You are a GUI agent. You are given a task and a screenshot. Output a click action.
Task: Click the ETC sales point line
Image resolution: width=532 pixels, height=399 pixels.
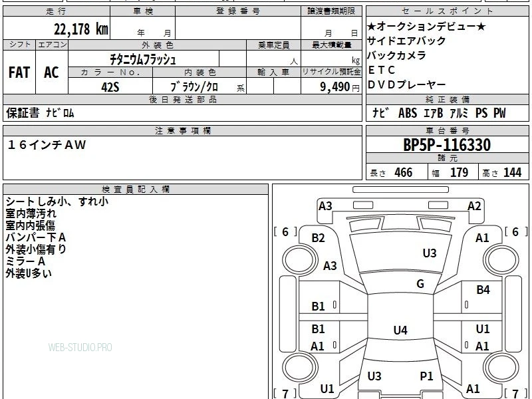(x=381, y=70)
